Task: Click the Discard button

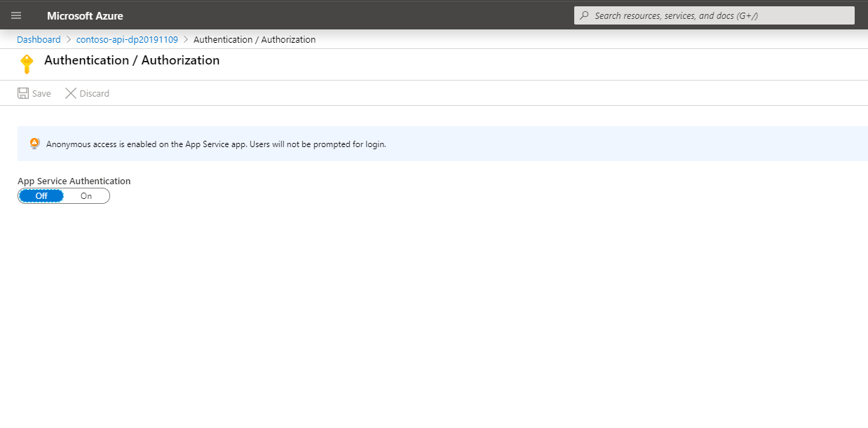Action: tap(87, 92)
